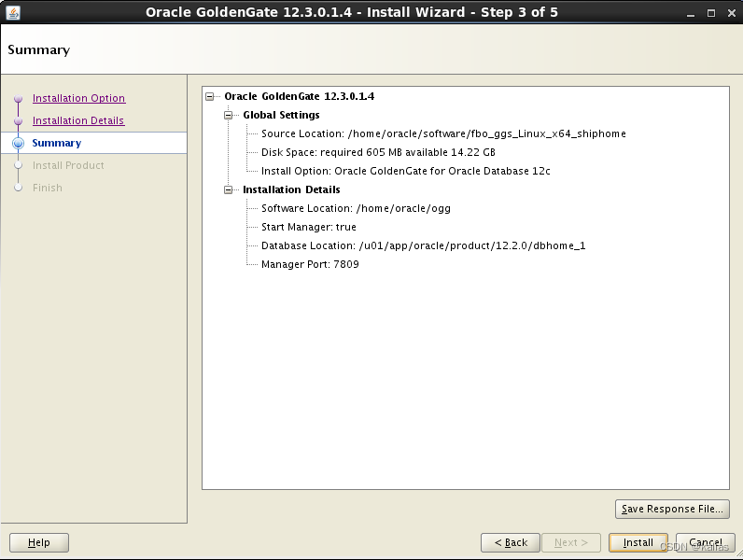The height and width of the screenshot is (560, 743).
Task: Click the Install Product step label
Action: 68,165
